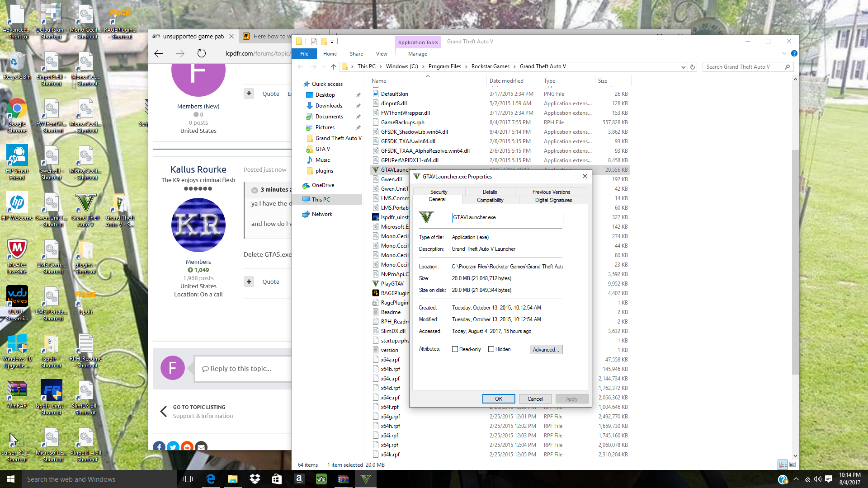Enable the Read-only attribute checkbox

pos(455,349)
